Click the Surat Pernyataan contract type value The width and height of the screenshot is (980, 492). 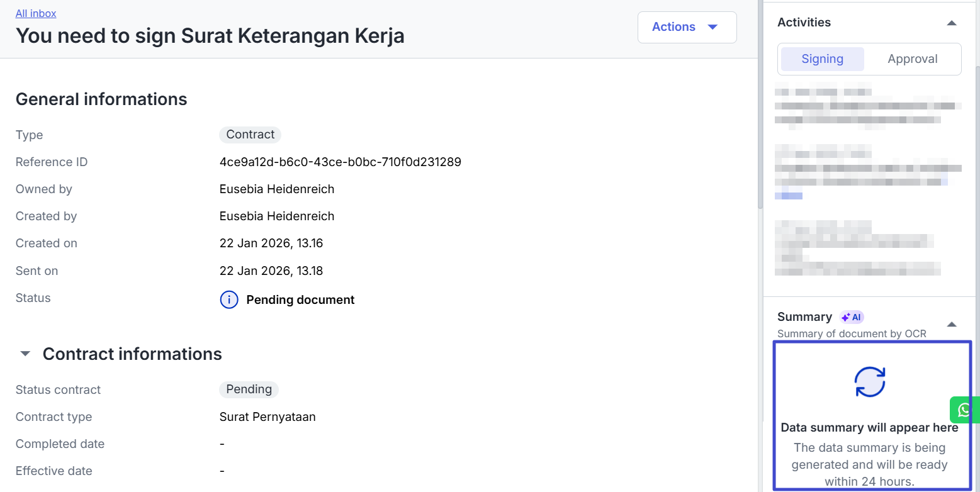[267, 417]
